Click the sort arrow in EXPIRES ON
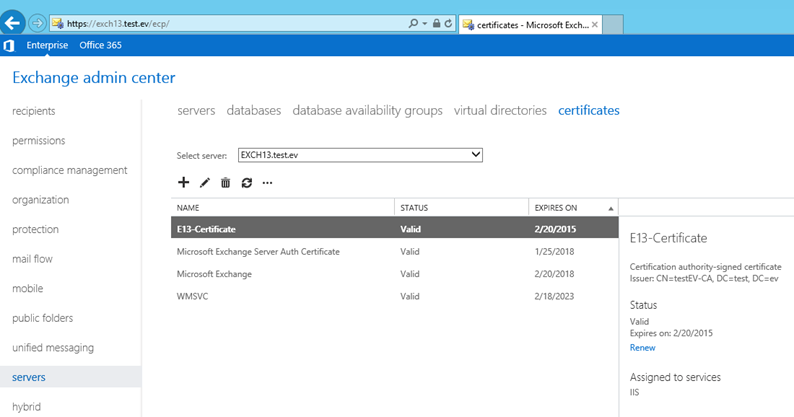The height and width of the screenshot is (417, 794). [611, 208]
